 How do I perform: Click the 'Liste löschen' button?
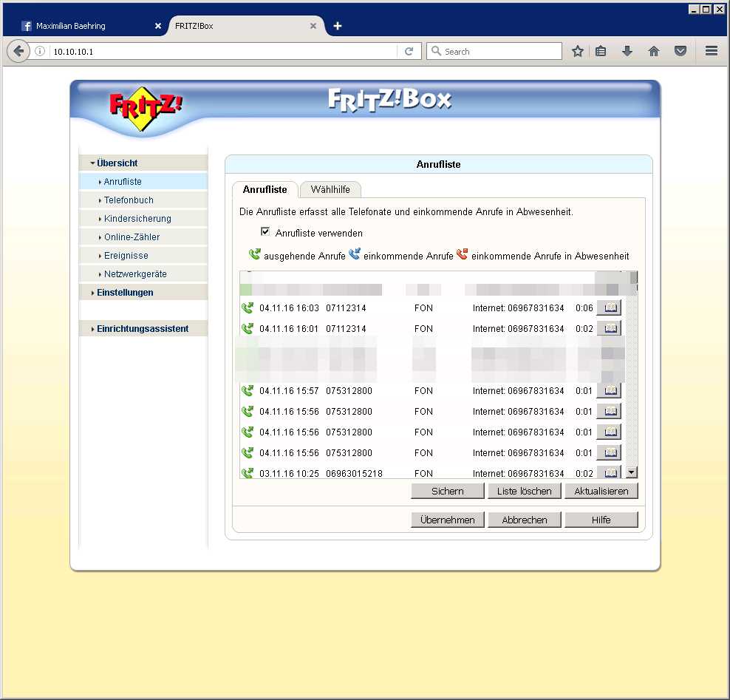coord(524,491)
